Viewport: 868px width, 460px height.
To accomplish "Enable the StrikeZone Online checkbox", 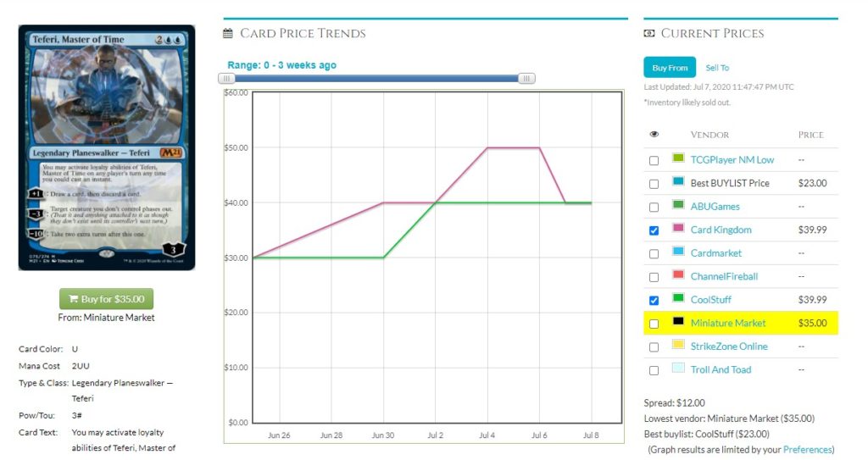I will [x=654, y=347].
